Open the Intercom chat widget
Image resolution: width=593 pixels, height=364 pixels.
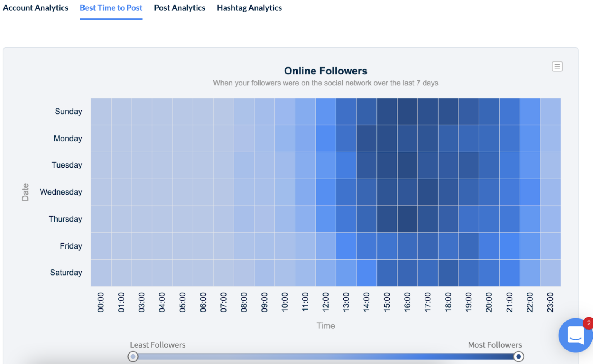(575, 335)
